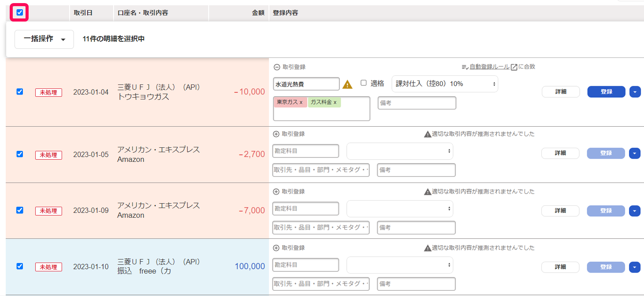Click 備考 field in the 2023-01-10 row

click(416, 284)
